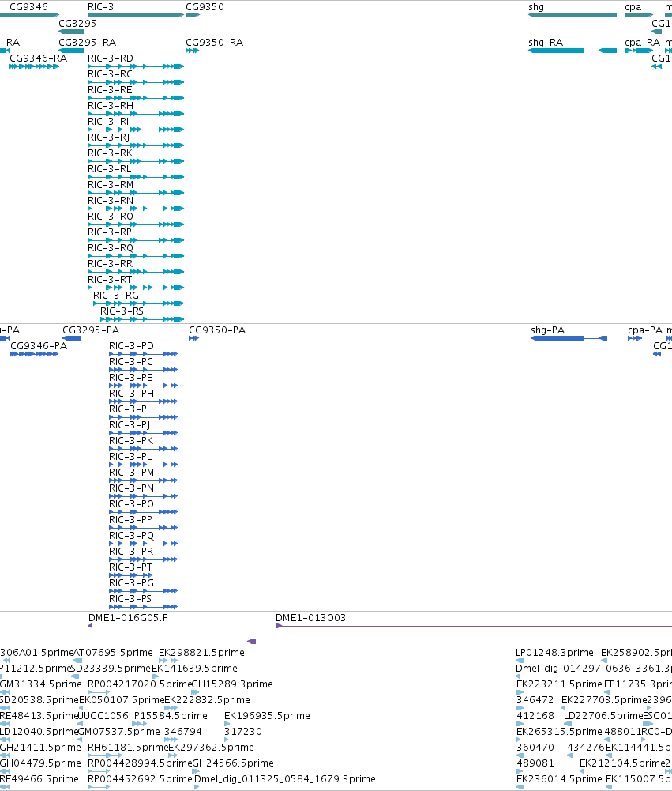Open protein RIC-3-PI
672x791 pixels.
point(143,416)
